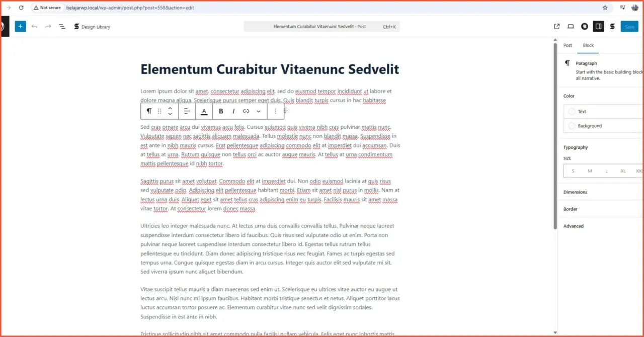
Task: Click the Paragraph block icon in the toolbar
Action: (x=149, y=111)
